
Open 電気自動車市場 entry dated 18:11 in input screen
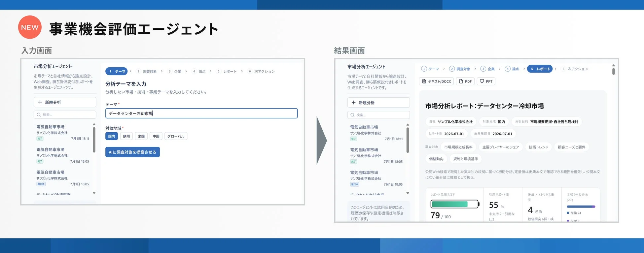click(x=63, y=133)
